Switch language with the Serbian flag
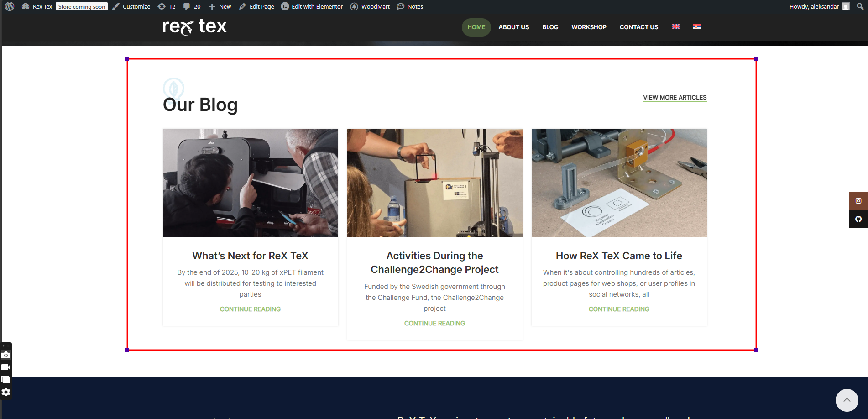The width and height of the screenshot is (868, 419). 697,26
